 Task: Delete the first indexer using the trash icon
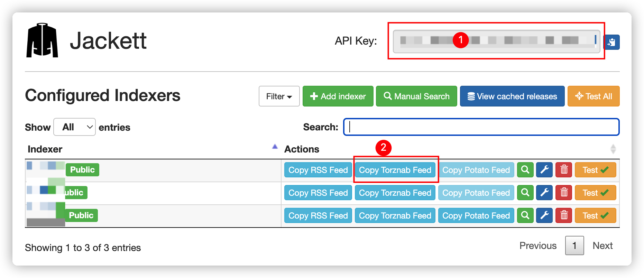(563, 170)
